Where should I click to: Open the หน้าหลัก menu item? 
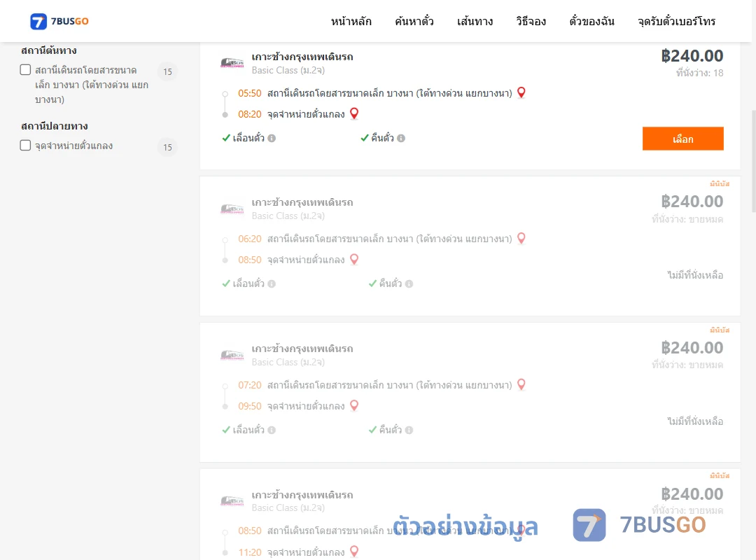[x=351, y=21]
